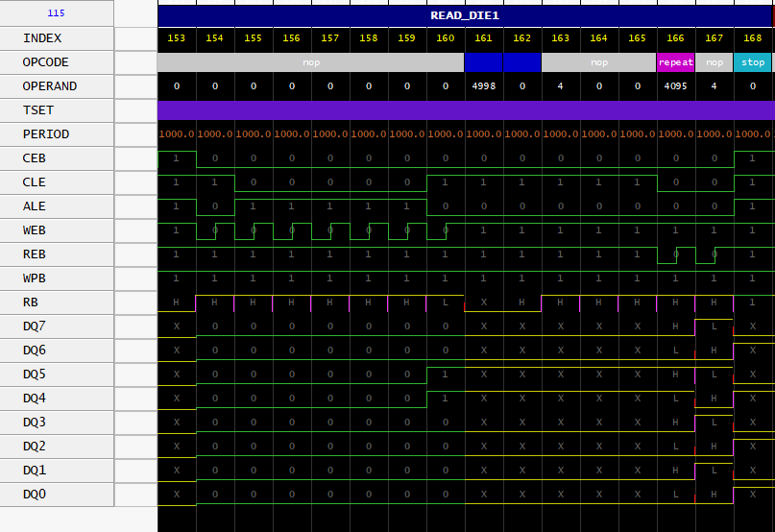Select the DQ5 signal label
The height and width of the screenshot is (532, 775).
pyautogui.click(x=57, y=374)
